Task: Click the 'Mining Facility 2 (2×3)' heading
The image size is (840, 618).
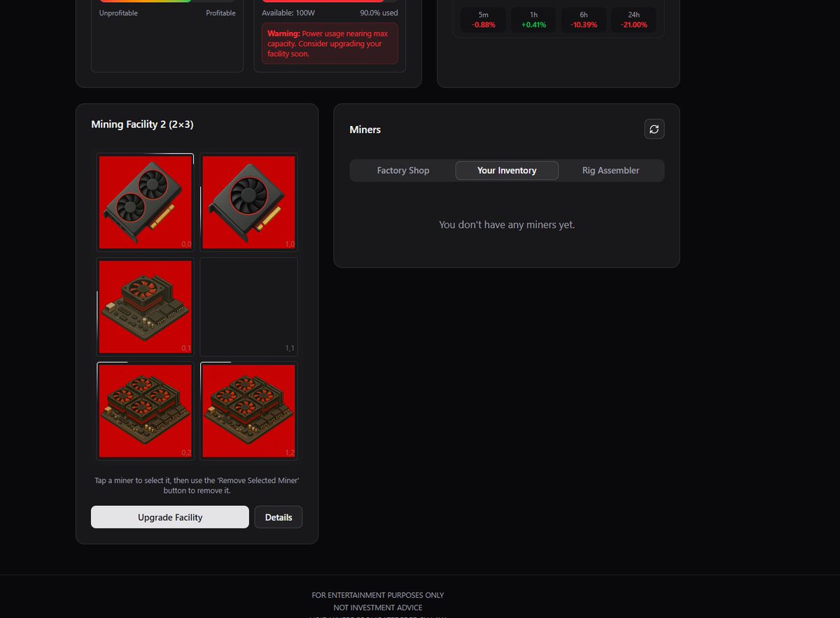Action: [142, 125]
